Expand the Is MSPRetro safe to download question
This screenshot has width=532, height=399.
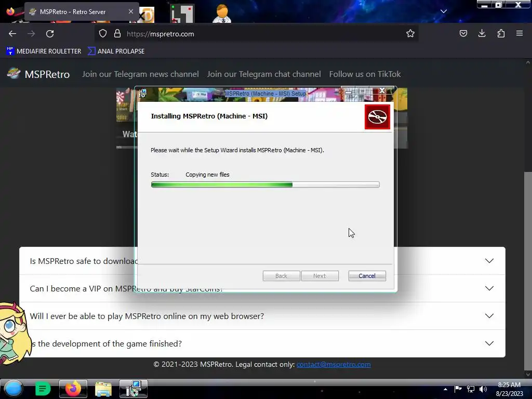coord(262,261)
